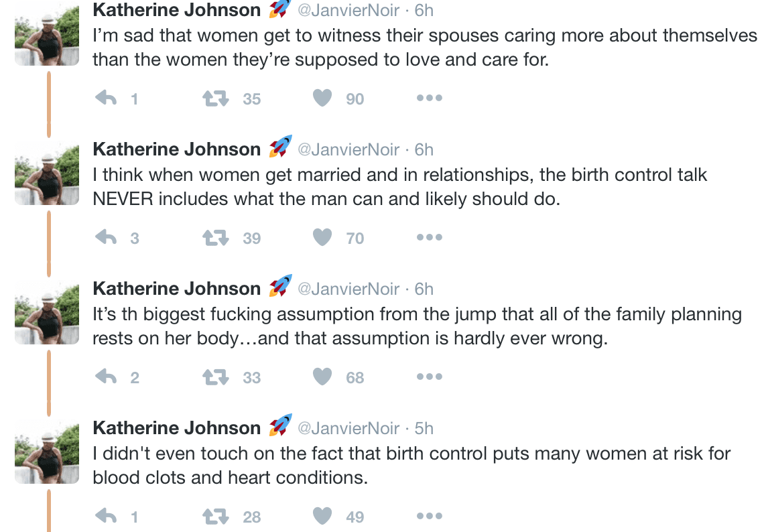Screen dimensions: 764x532
Task: Open more options on first tweet
Action: point(430,98)
